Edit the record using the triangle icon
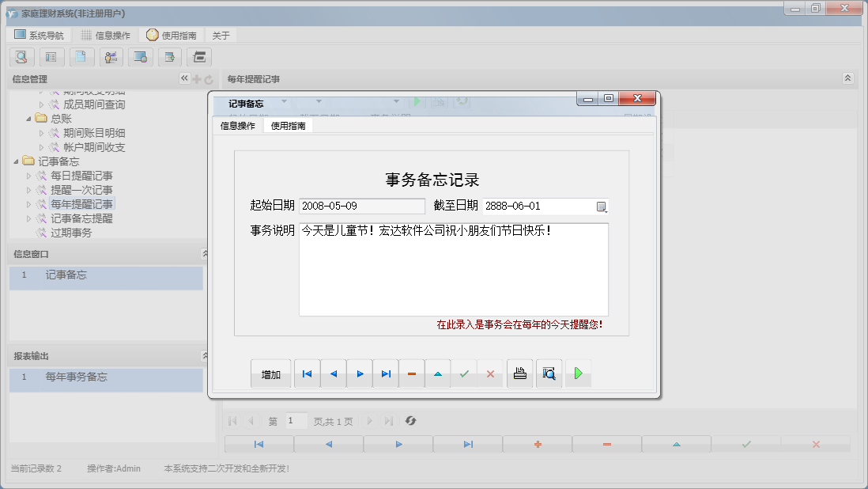868x489 pixels. (x=438, y=373)
